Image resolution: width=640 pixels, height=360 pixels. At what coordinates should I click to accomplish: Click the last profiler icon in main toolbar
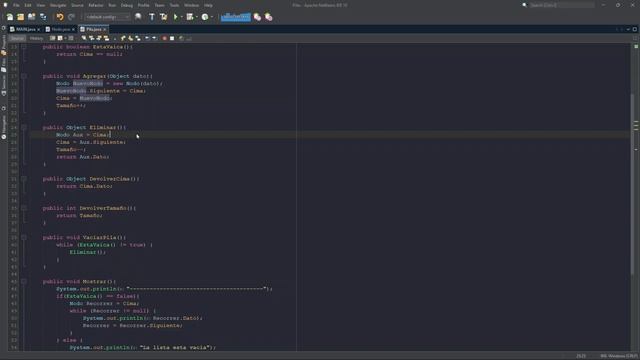(269, 17)
